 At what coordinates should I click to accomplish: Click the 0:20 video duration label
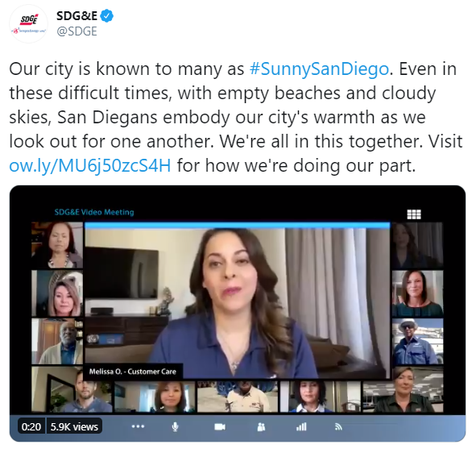31,427
